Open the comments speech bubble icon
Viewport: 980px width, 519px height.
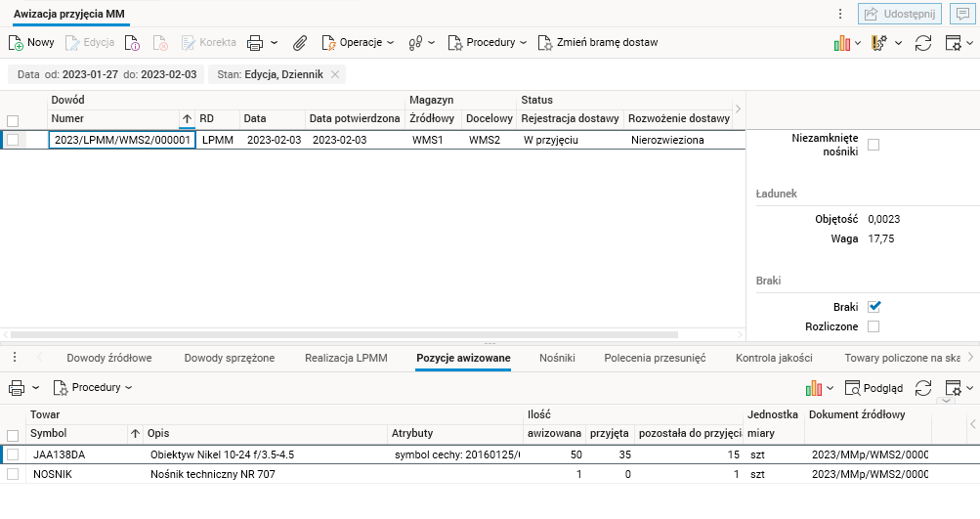(x=962, y=14)
